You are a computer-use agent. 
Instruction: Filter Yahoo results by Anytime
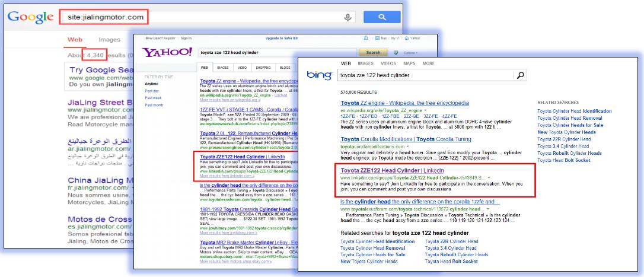point(151,84)
